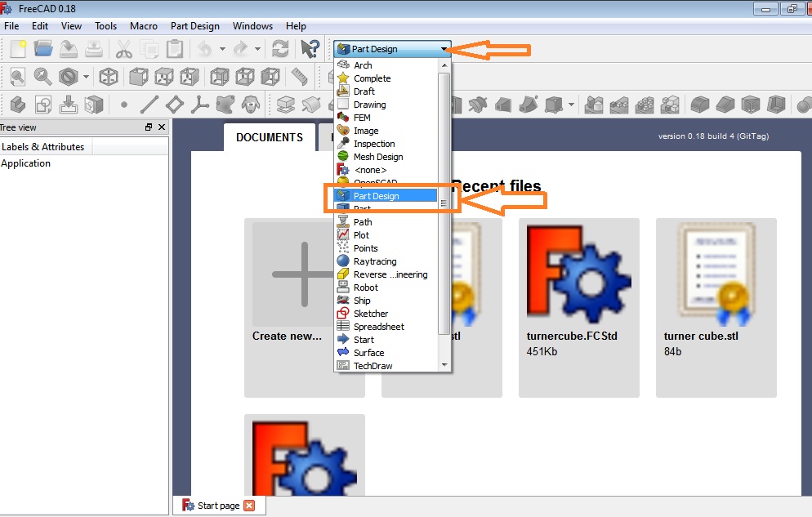The width and height of the screenshot is (812, 517).
Task: Click the Thickness tool icon
Action: pyautogui.click(x=776, y=105)
